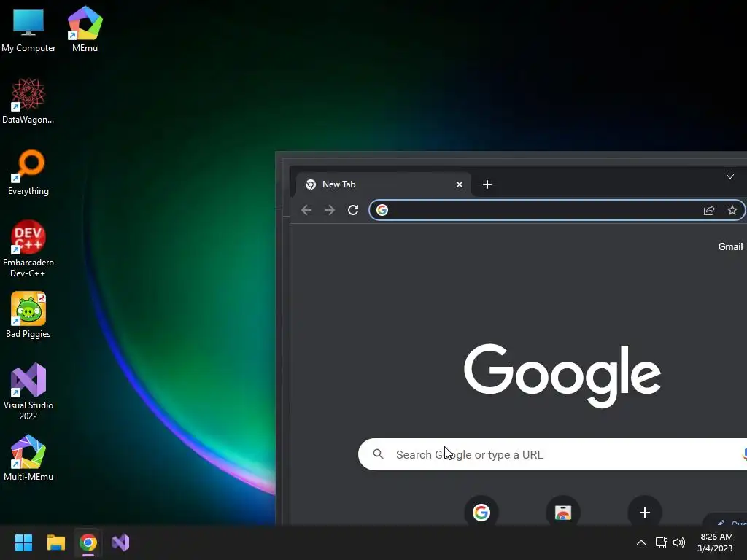This screenshot has width=747, height=560.
Task: Expand the tab search chevron in Chrome
Action: click(729, 176)
